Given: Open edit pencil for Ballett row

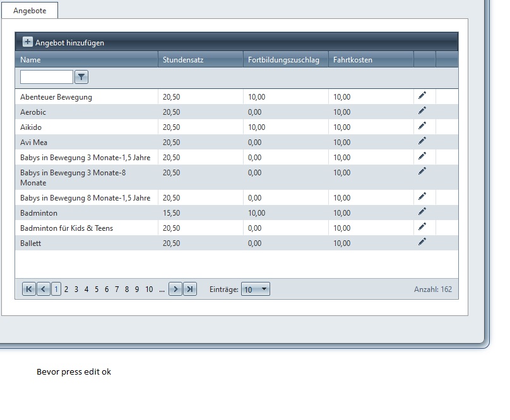Looking at the screenshot, I should [x=422, y=242].
